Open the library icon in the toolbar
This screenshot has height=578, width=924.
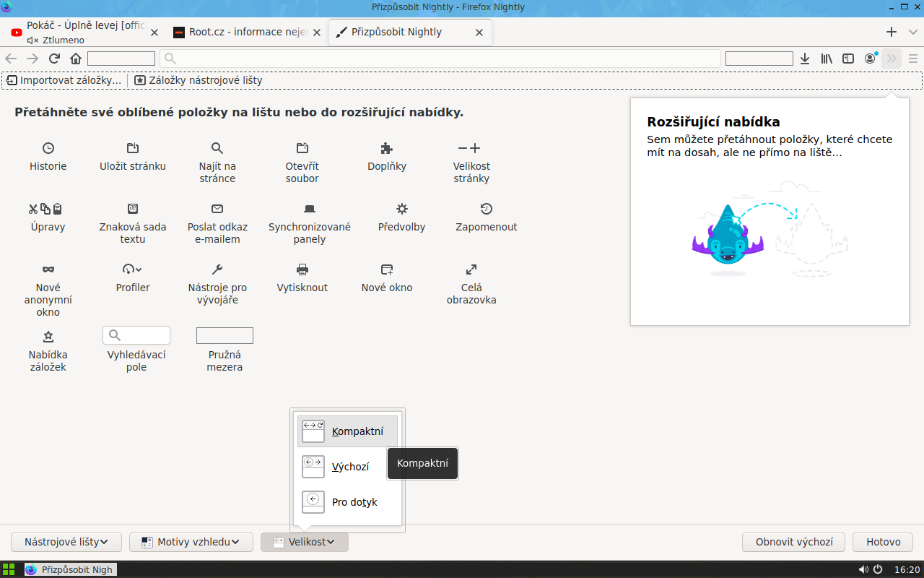point(827,59)
